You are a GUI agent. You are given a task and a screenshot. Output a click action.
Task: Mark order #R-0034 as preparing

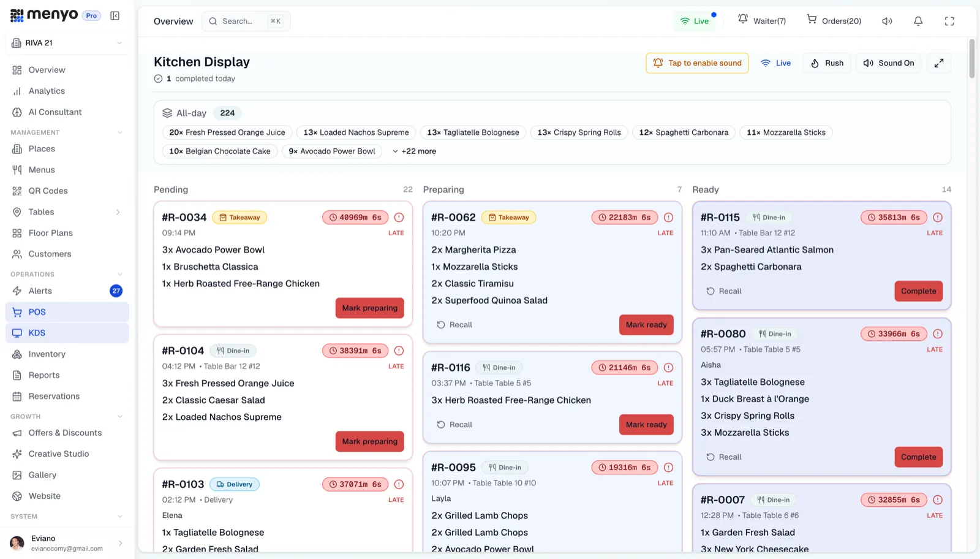click(370, 308)
